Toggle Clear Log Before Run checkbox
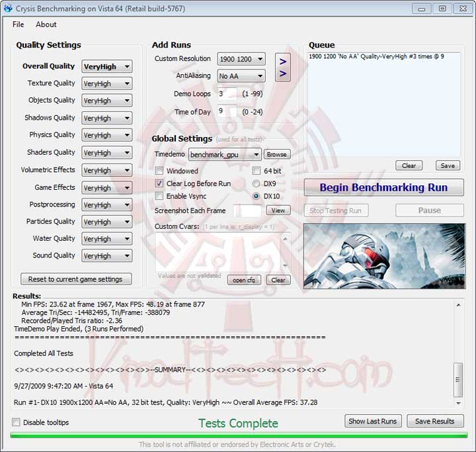This screenshot has width=476, height=452. (x=159, y=183)
